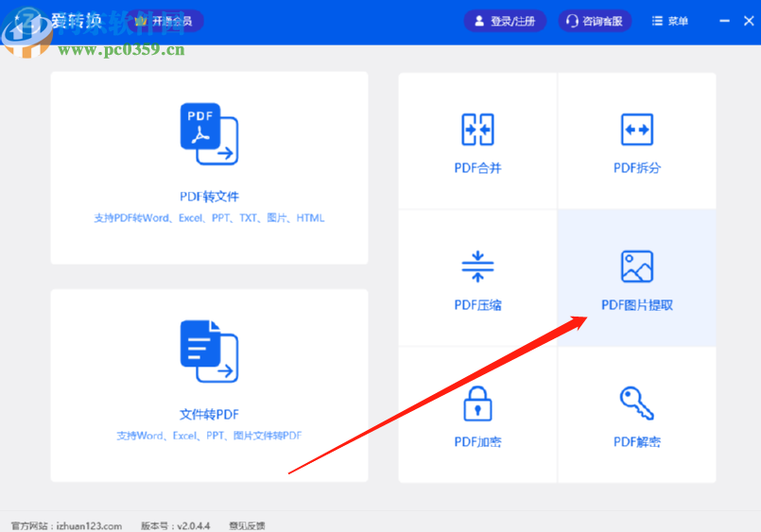This screenshot has width=761, height=532.
Task: Click the PDF解密 label
Action: (637, 442)
